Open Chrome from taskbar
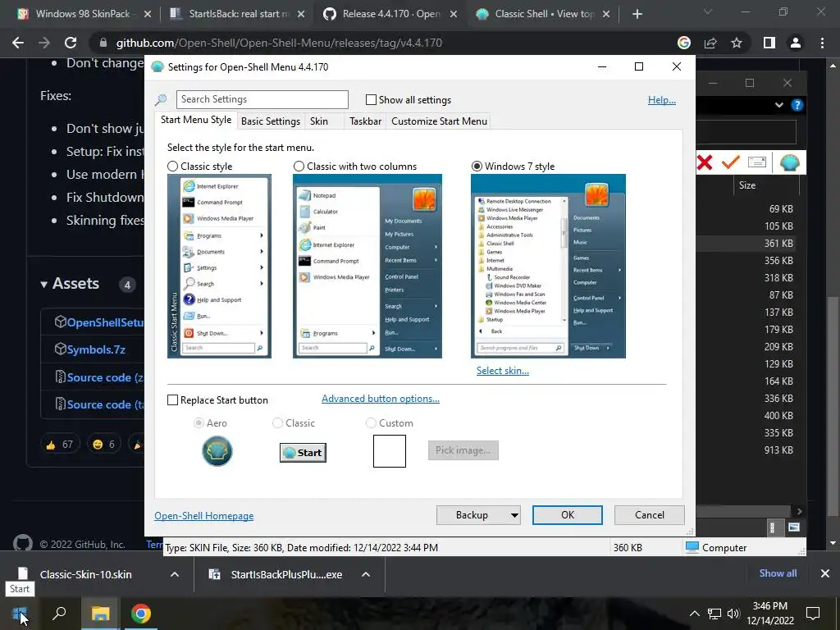This screenshot has height=630, width=840. tap(141, 614)
